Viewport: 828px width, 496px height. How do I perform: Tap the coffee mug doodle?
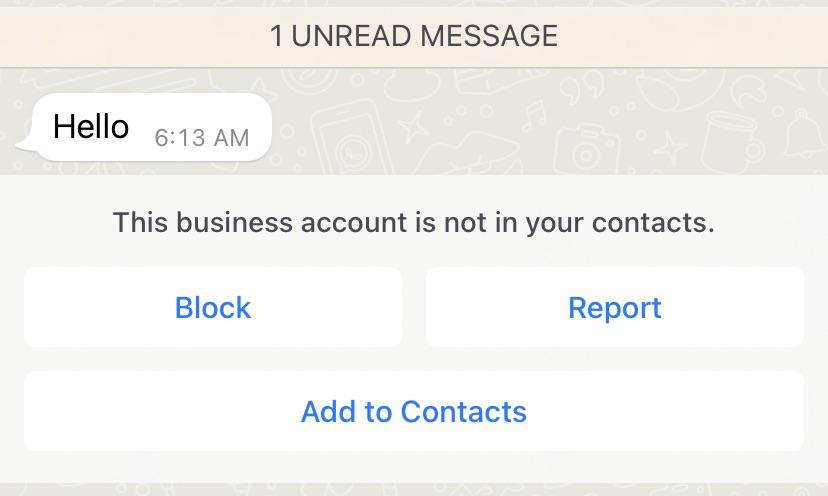tap(732, 140)
